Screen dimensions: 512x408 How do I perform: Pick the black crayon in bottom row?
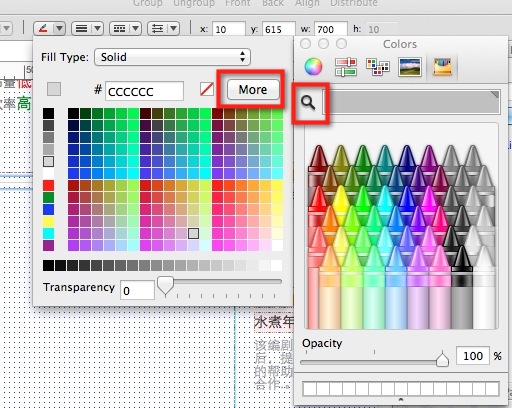point(462,287)
